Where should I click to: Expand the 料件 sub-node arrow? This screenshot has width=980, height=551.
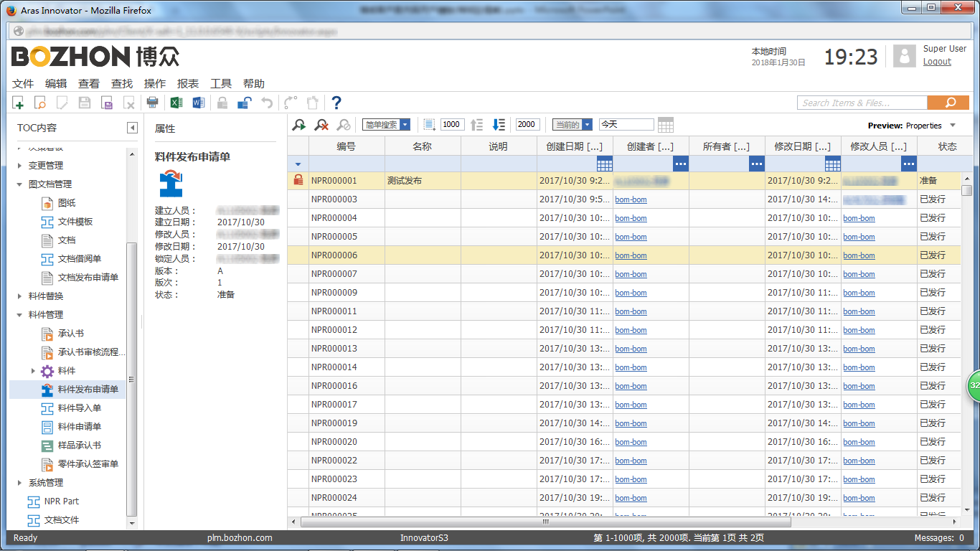(33, 371)
